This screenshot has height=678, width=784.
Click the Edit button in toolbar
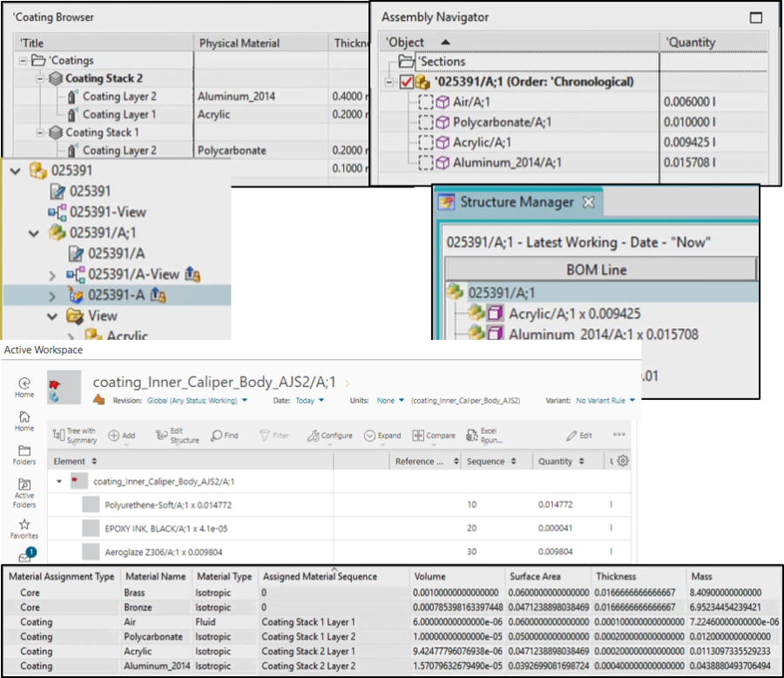578,435
